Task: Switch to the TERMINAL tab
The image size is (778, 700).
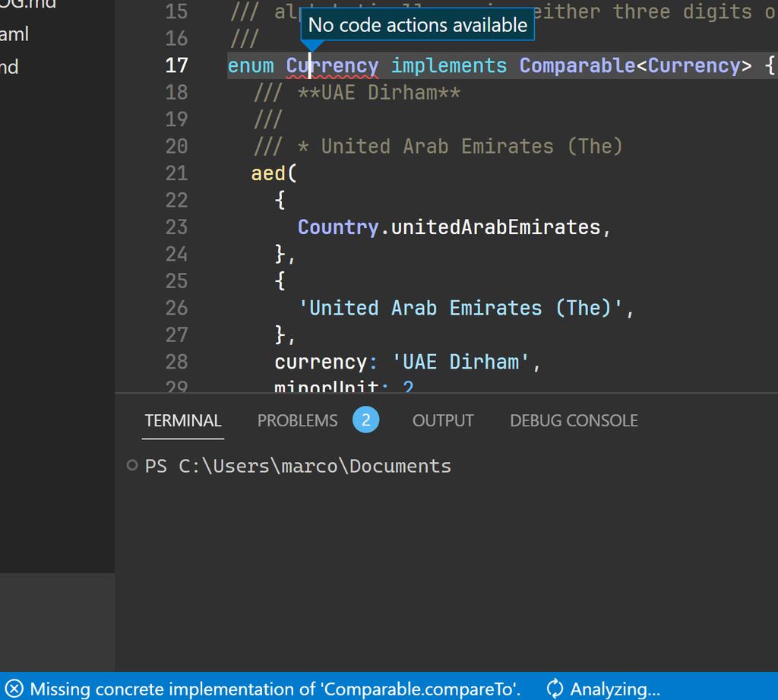Action: 182,420
